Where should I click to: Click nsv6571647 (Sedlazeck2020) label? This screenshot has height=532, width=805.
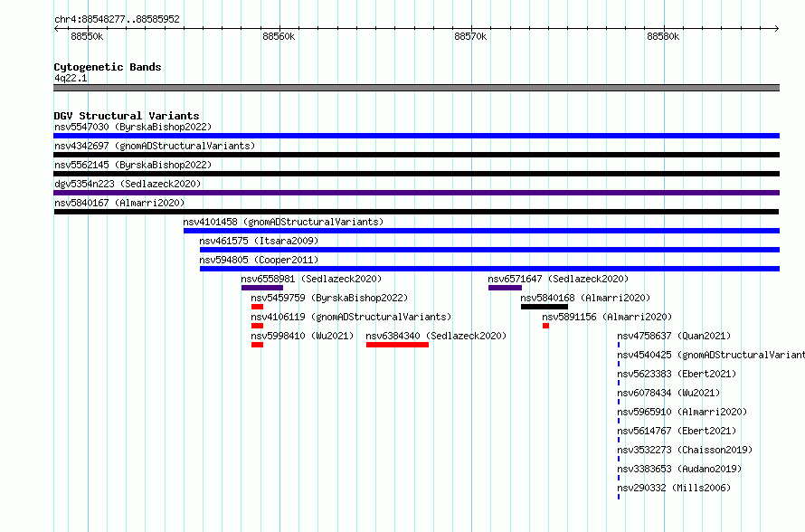click(x=558, y=279)
